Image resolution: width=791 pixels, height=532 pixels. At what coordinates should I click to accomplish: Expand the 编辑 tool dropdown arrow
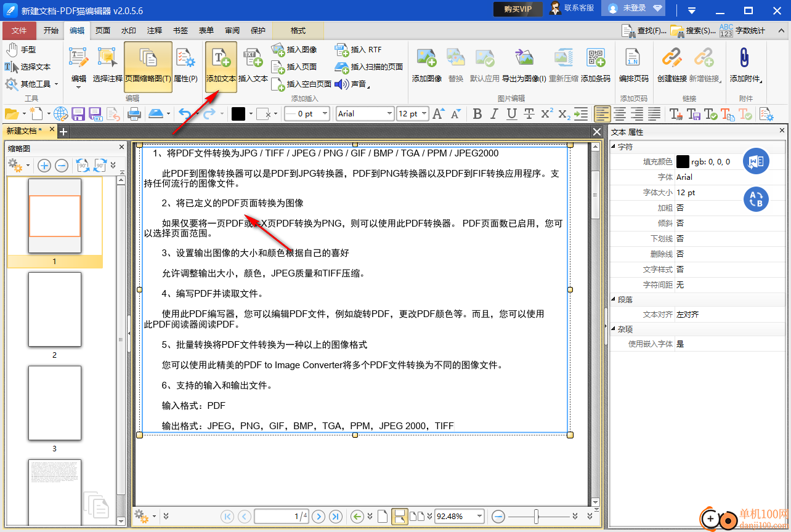coord(78,87)
